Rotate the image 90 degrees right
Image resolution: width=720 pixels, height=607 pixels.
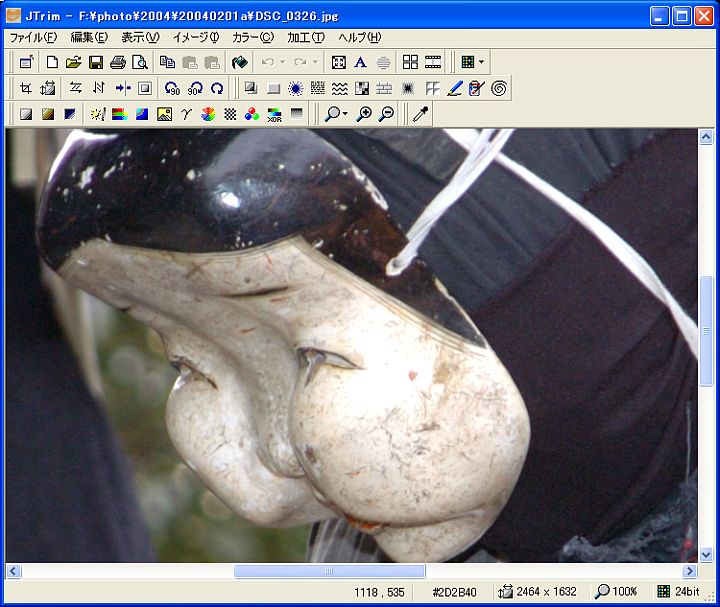point(194,88)
